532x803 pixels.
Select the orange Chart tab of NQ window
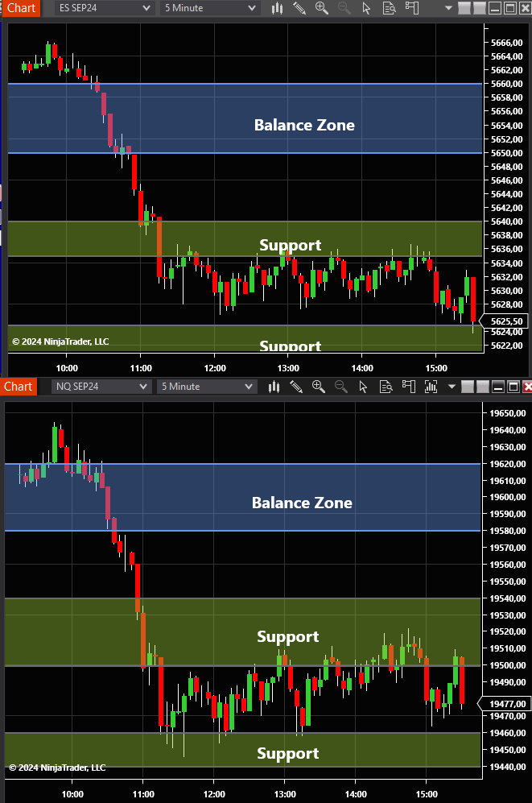[x=18, y=387]
